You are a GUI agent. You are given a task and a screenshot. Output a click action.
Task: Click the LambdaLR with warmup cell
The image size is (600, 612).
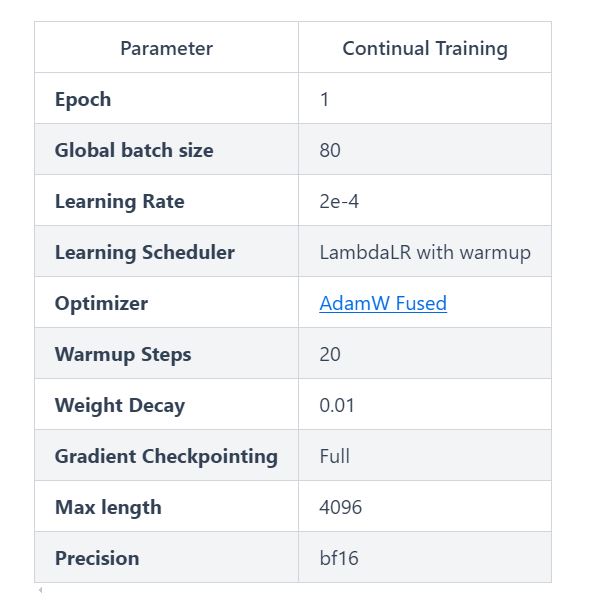[425, 252]
